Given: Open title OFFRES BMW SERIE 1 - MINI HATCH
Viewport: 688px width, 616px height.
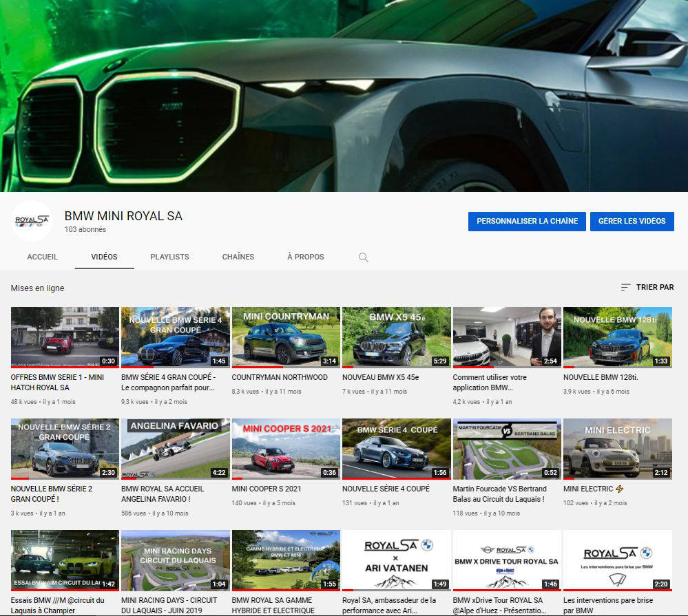Looking at the screenshot, I should (x=57, y=382).
